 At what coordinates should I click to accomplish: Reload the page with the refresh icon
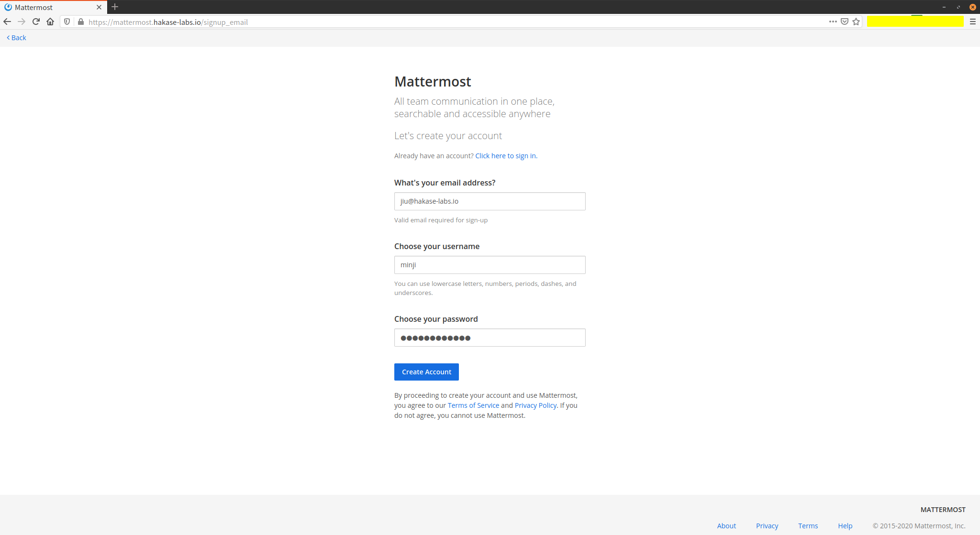pos(36,22)
